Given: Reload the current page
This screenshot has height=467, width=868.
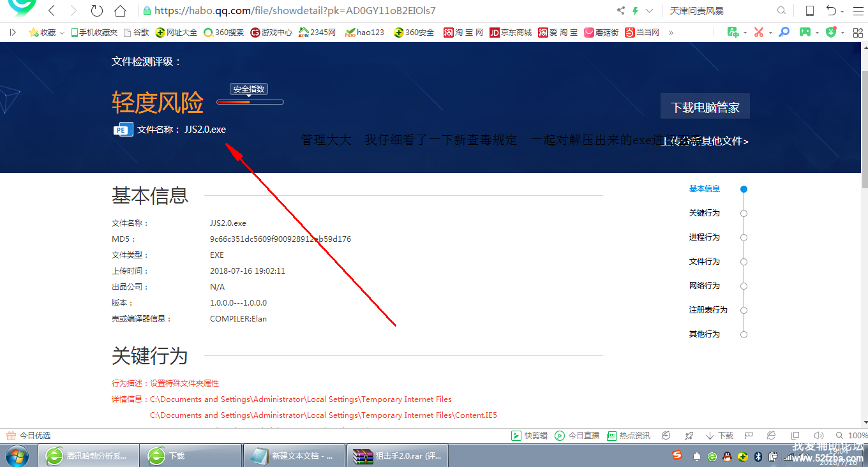Looking at the screenshot, I should click(96, 11).
